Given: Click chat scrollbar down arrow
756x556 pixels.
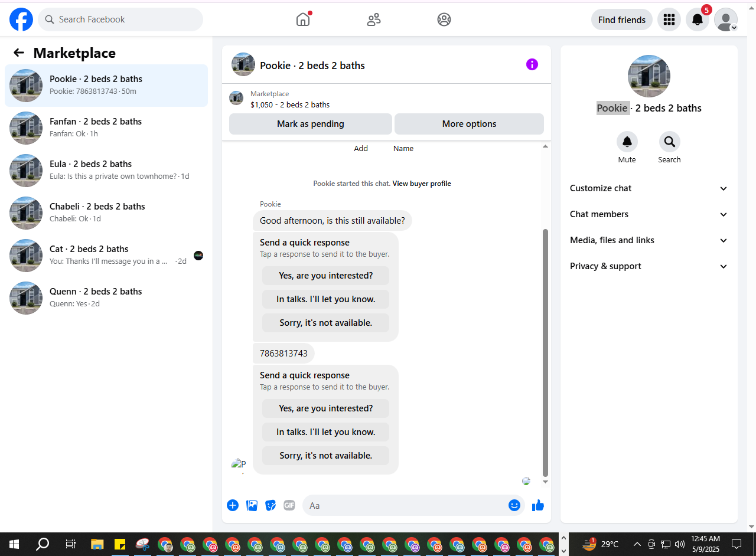Looking at the screenshot, I should pos(545,482).
